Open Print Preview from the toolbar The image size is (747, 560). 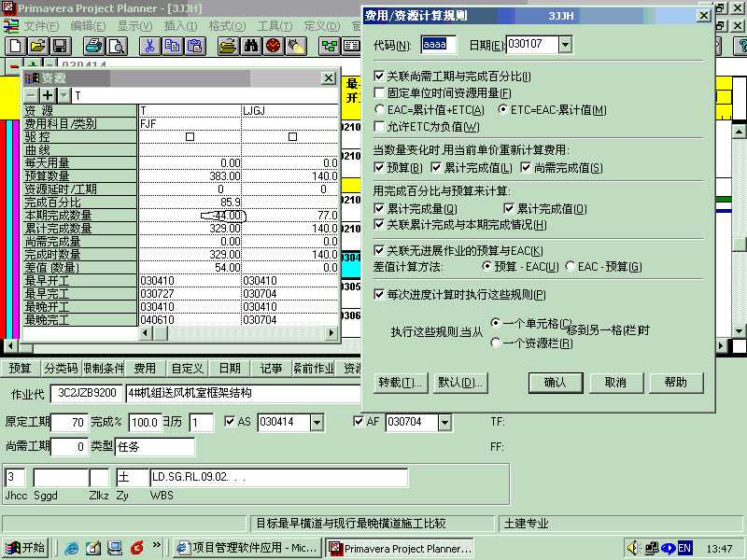point(116,46)
